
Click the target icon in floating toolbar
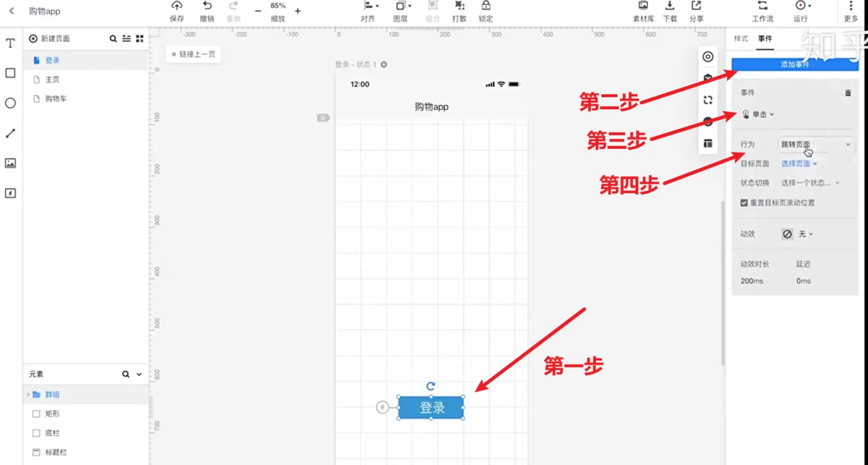707,56
